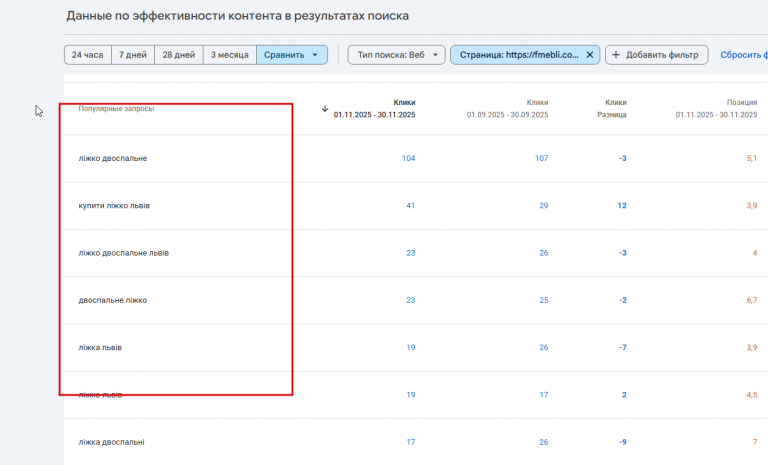Click the 29 clicks value
This screenshot has height=465, width=768.
[544, 205]
